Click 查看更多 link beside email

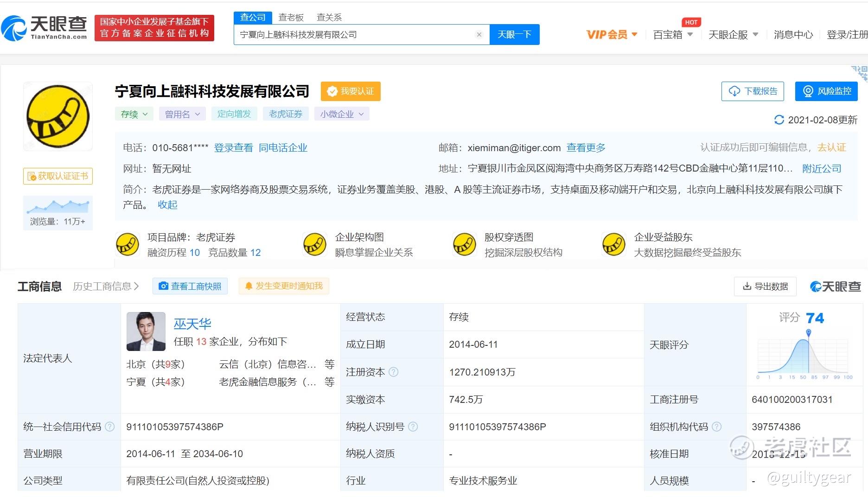[x=586, y=148]
